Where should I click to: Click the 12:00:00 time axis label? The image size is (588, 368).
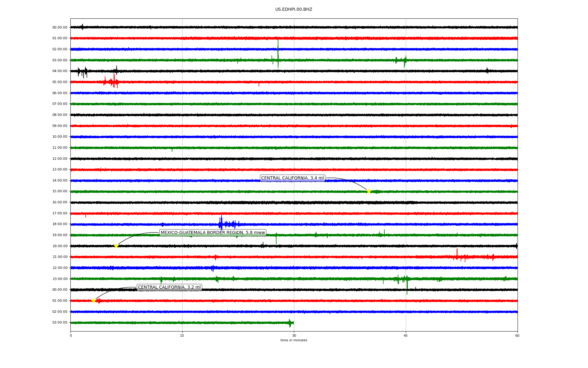[x=60, y=159]
